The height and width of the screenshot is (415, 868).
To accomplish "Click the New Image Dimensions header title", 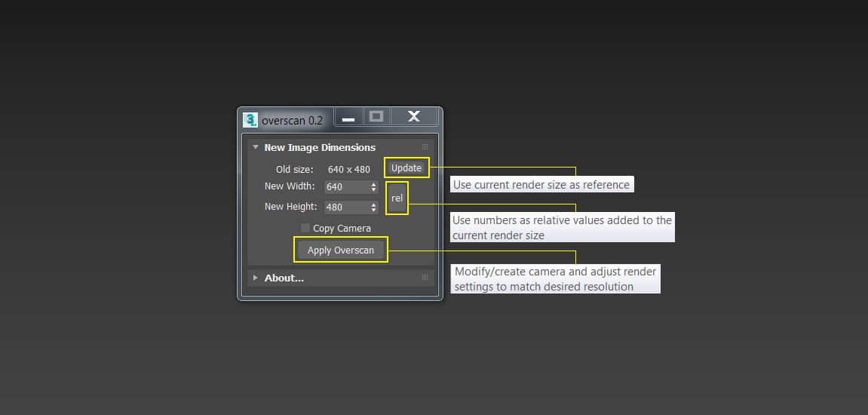I will click(320, 147).
